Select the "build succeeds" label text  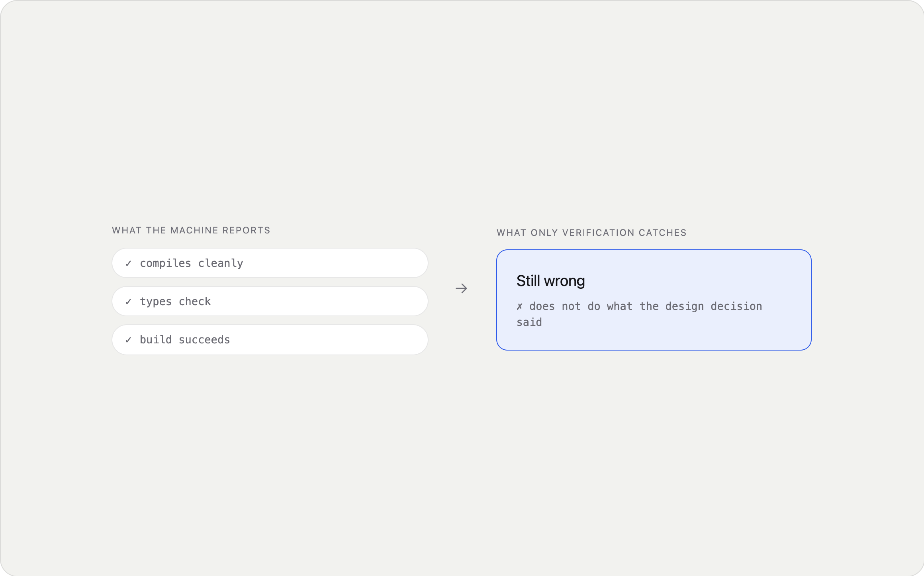[185, 340]
